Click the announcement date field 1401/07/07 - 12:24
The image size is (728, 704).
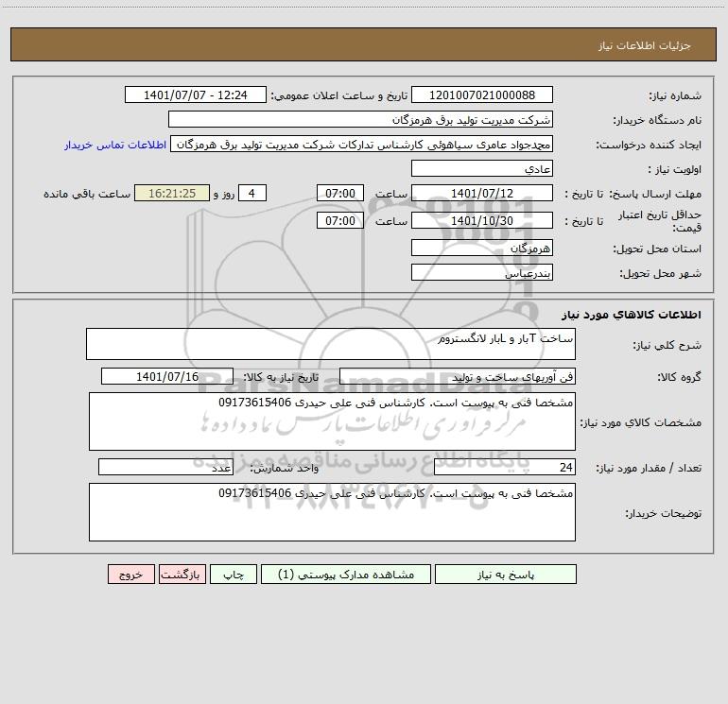click(x=196, y=94)
